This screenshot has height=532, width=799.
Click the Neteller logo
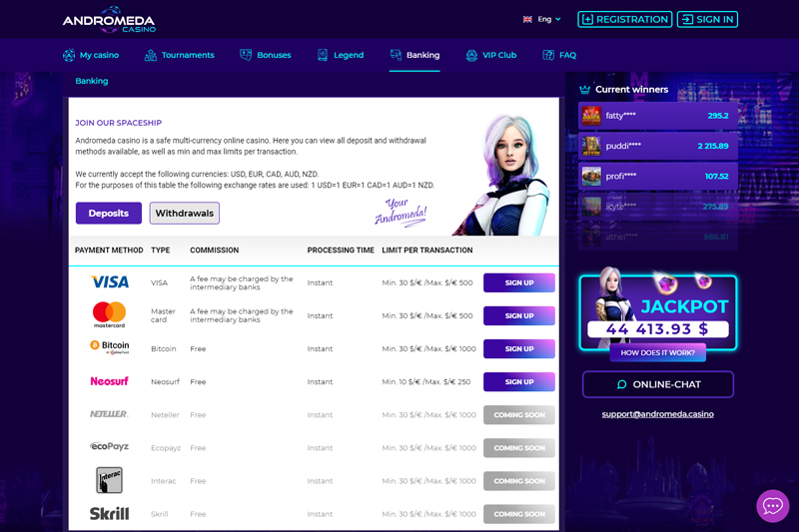(x=109, y=414)
